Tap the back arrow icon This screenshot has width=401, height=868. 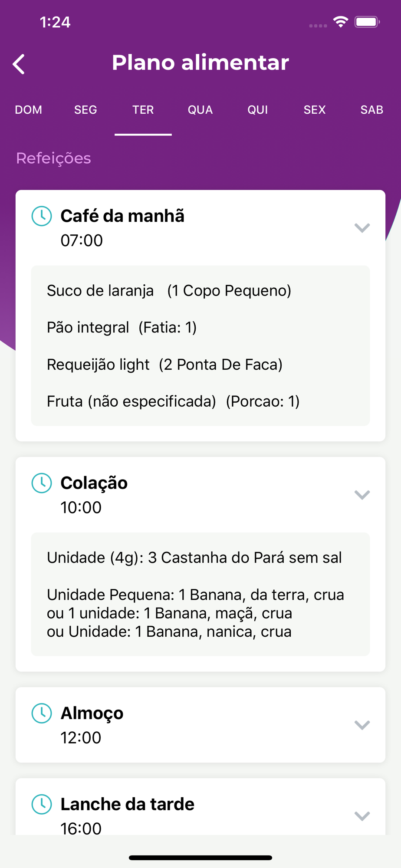click(x=19, y=64)
